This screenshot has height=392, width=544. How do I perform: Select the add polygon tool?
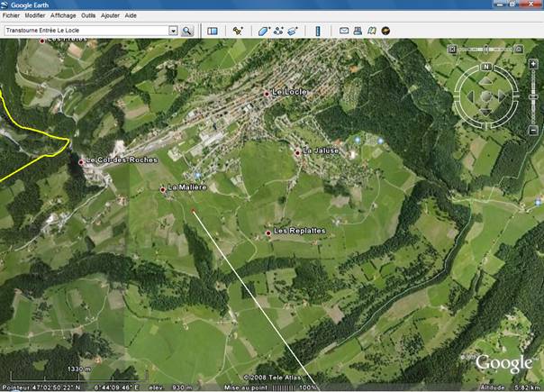(264, 30)
